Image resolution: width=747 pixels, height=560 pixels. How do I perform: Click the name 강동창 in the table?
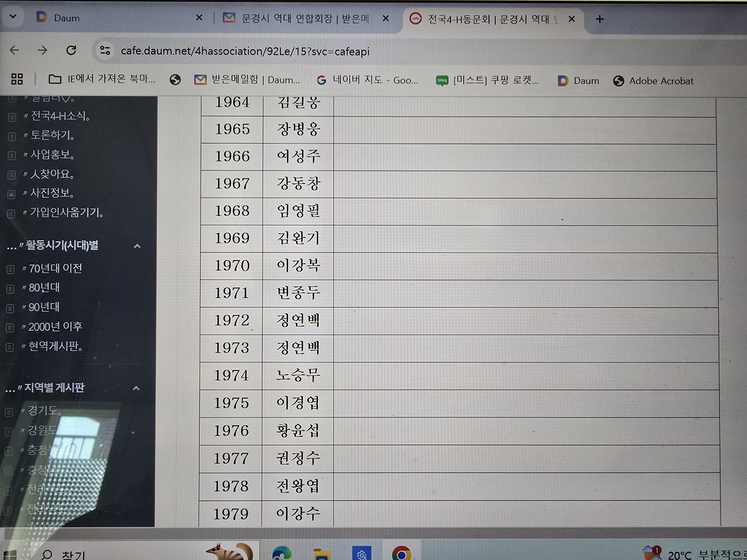[x=298, y=184]
